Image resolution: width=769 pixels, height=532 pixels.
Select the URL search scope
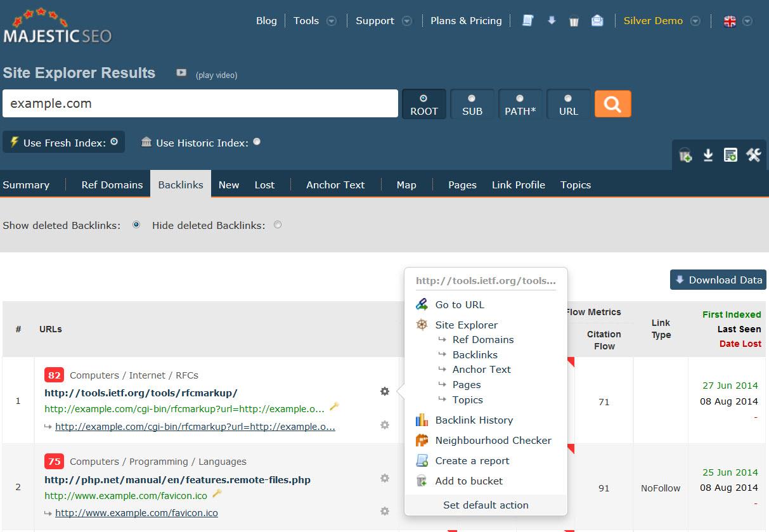(x=569, y=104)
